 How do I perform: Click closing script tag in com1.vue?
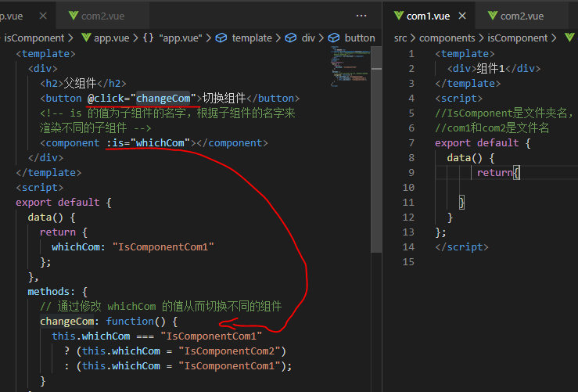[461, 247]
